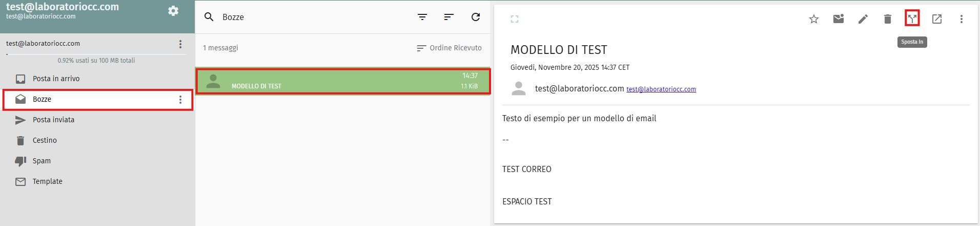The image size is (980, 226).
Task: Delete message using trash icon
Action: [x=888, y=19]
